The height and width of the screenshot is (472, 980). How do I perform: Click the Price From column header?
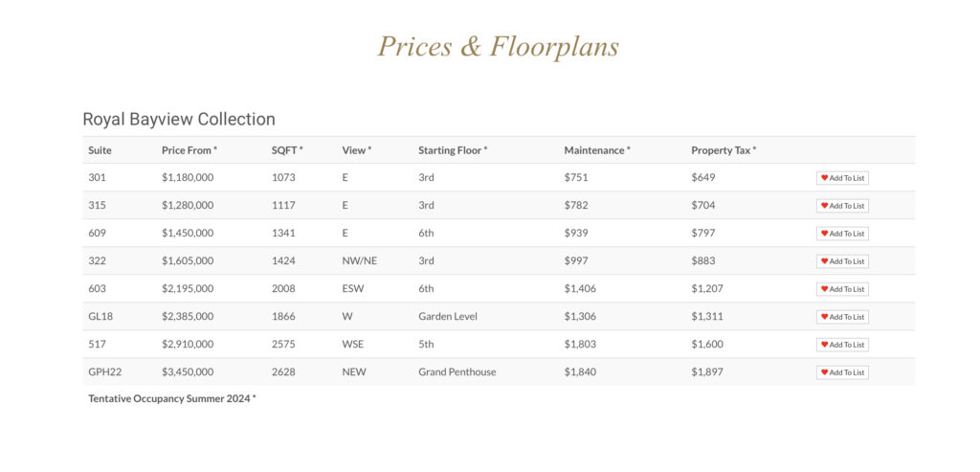[x=189, y=150]
